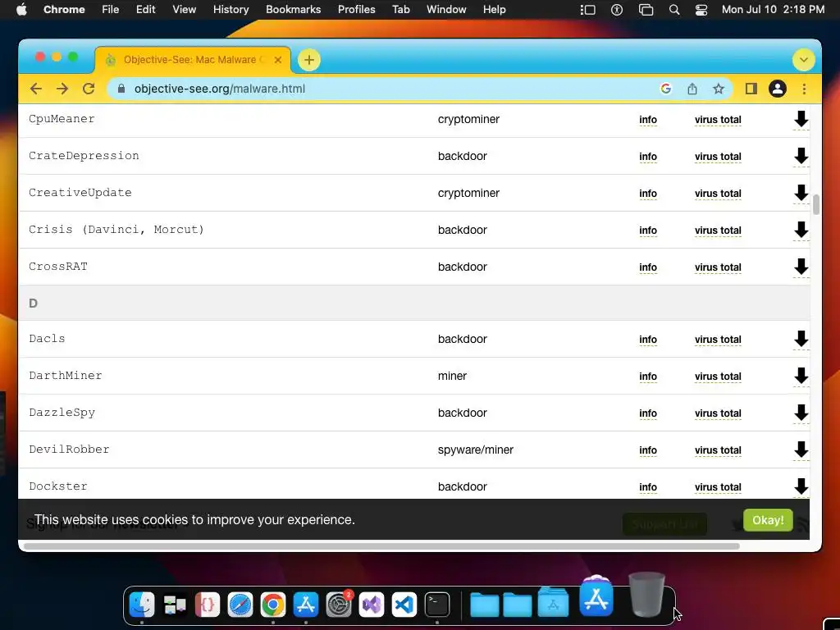Image resolution: width=840 pixels, height=630 pixels.
Task: Open the View menu
Action: click(x=185, y=10)
